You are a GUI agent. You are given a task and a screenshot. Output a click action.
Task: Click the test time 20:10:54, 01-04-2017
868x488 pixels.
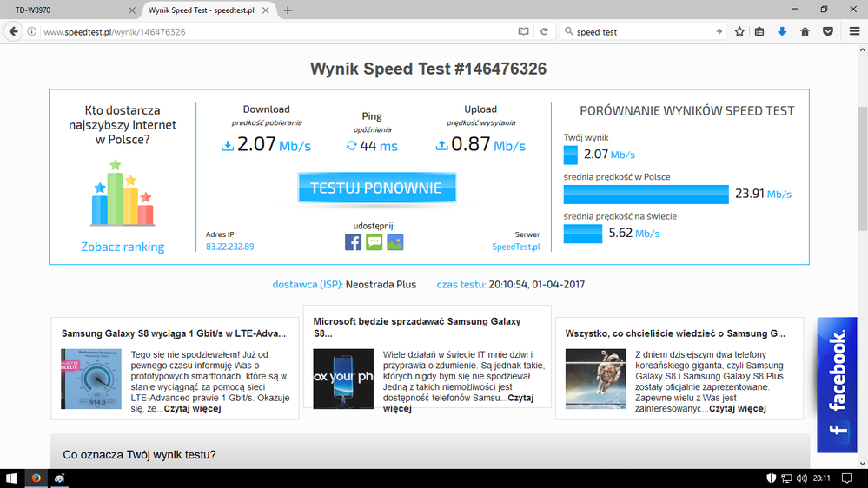pos(536,285)
